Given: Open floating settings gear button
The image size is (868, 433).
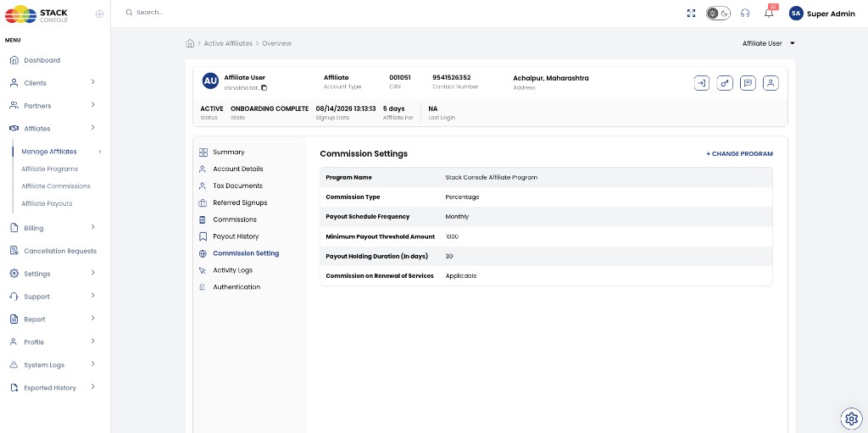Looking at the screenshot, I should tap(851, 418).
